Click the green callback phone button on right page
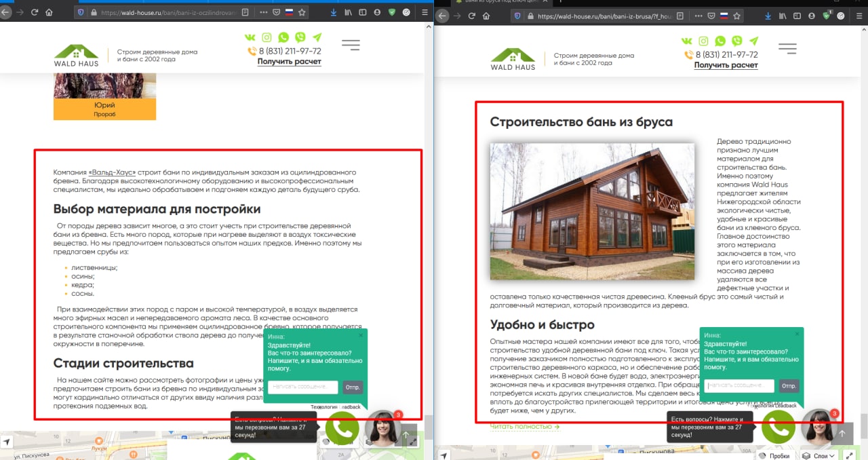This screenshot has width=868, height=460. (778, 427)
